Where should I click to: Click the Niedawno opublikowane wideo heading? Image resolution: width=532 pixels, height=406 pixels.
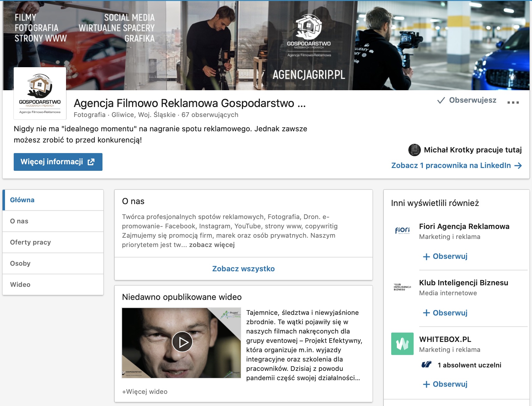tap(182, 297)
